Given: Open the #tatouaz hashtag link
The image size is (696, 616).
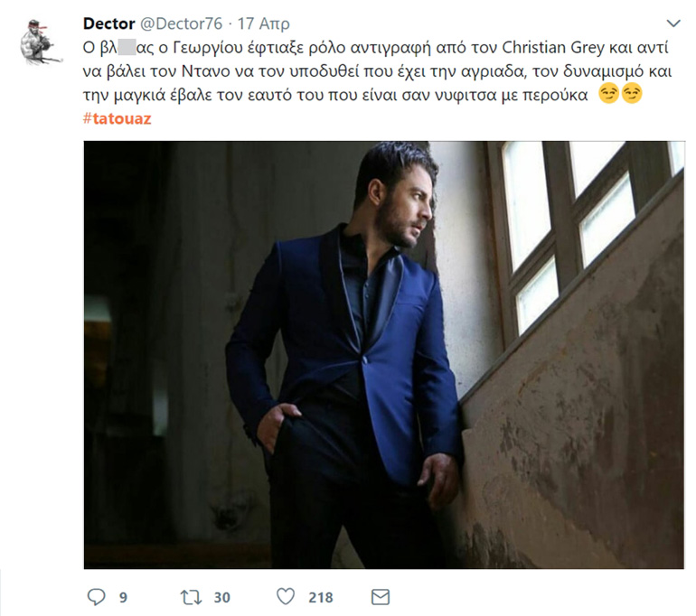Looking at the screenshot, I should (117, 119).
